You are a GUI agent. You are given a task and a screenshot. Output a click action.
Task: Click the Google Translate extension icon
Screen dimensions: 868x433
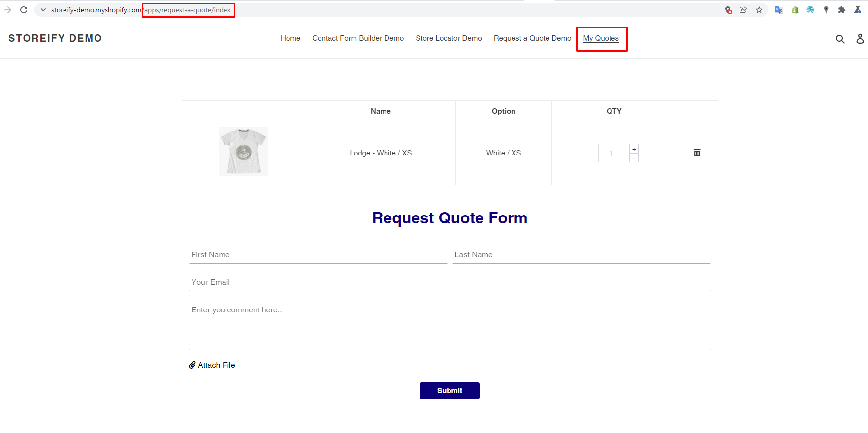click(x=778, y=10)
